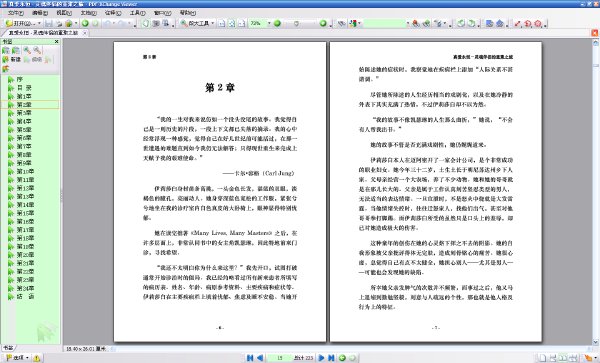Image resolution: width=600 pixels, height=363 pixels.
Task: Open bookmark 结语
Action: [x=25, y=296]
